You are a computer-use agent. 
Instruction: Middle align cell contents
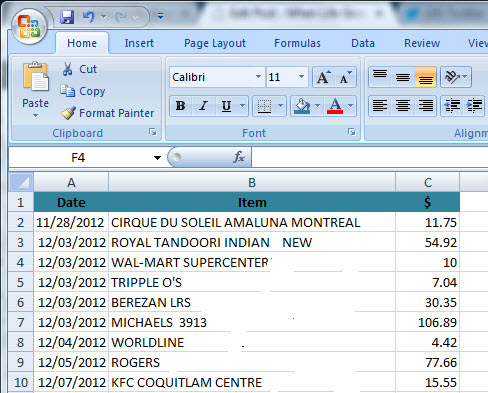click(x=403, y=77)
